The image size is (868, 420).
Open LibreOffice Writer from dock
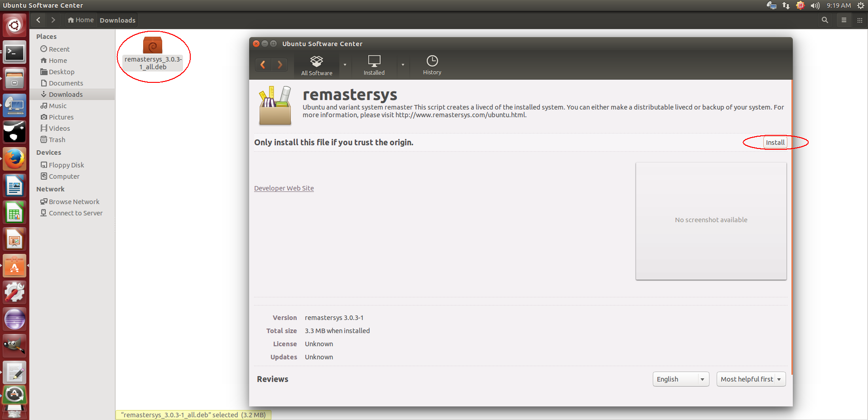pos(14,186)
